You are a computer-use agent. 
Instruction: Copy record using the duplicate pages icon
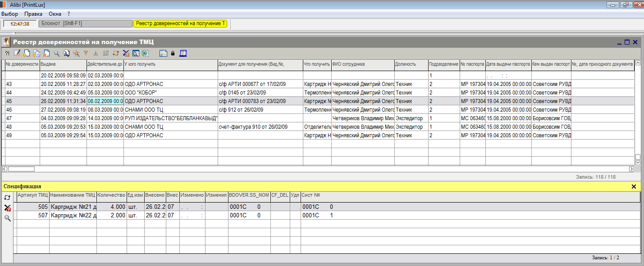pyautogui.click(x=36, y=54)
